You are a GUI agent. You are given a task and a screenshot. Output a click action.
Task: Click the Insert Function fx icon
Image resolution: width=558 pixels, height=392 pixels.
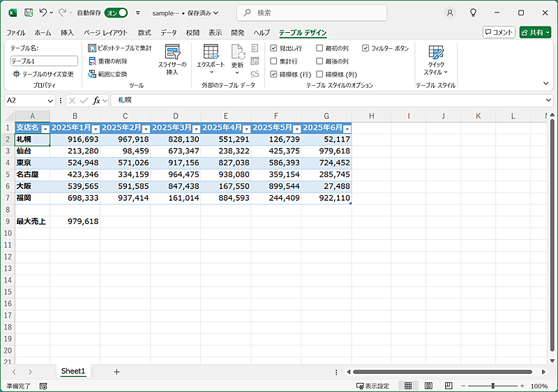pyautogui.click(x=96, y=100)
